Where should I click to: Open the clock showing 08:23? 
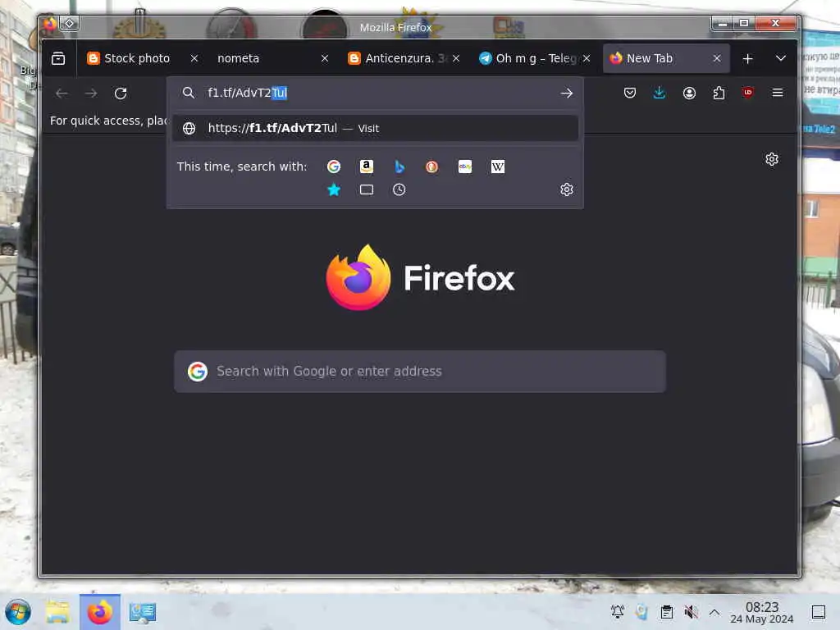[x=762, y=612]
